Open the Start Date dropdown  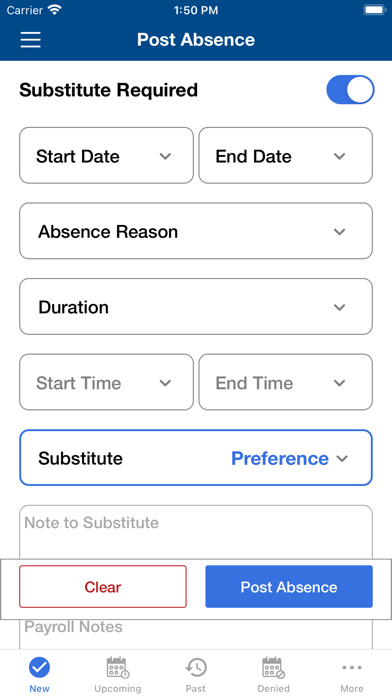(107, 155)
